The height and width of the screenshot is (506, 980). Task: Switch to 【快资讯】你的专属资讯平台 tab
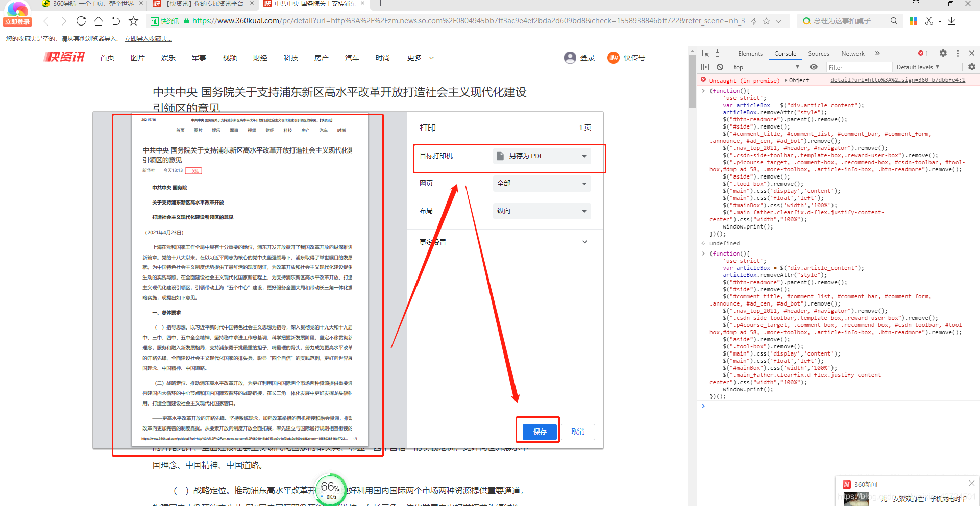click(x=204, y=4)
